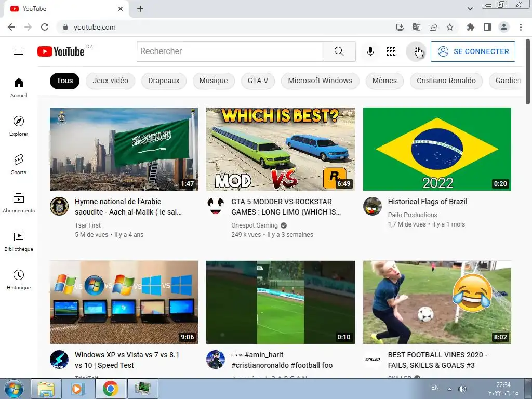
Task: Open Historique in the sidebar
Action: (x=19, y=280)
